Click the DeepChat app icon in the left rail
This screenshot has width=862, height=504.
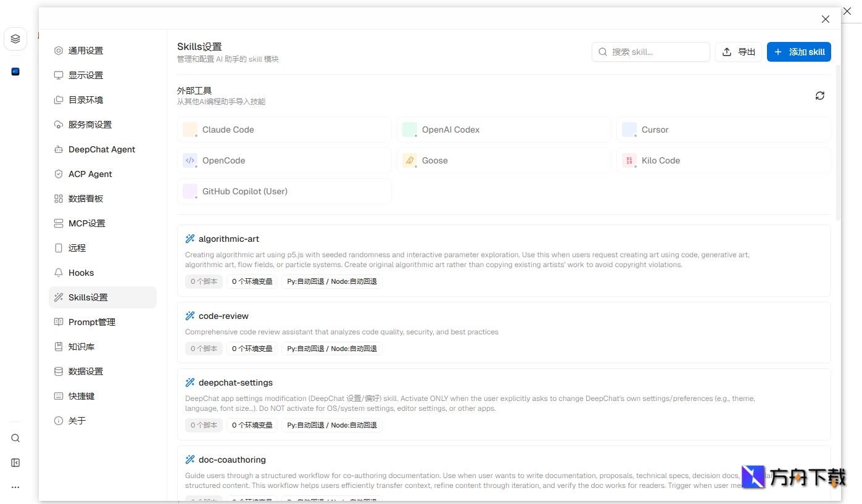pyautogui.click(x=15, y=71)
